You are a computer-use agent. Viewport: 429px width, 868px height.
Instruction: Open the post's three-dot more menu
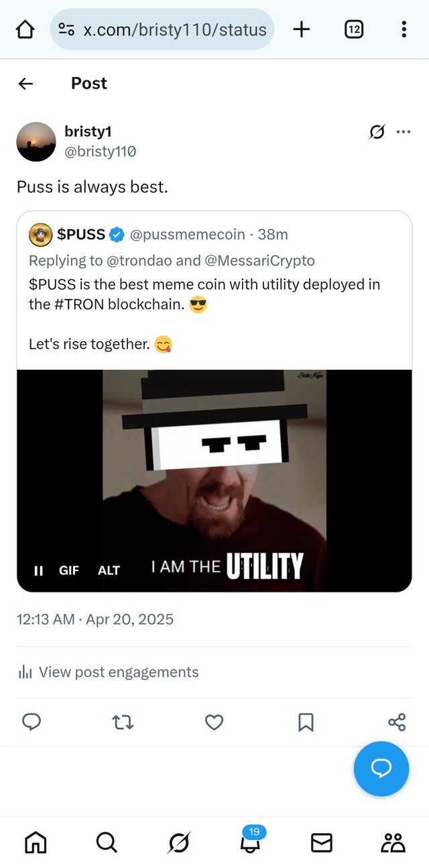tap(404, 132)
